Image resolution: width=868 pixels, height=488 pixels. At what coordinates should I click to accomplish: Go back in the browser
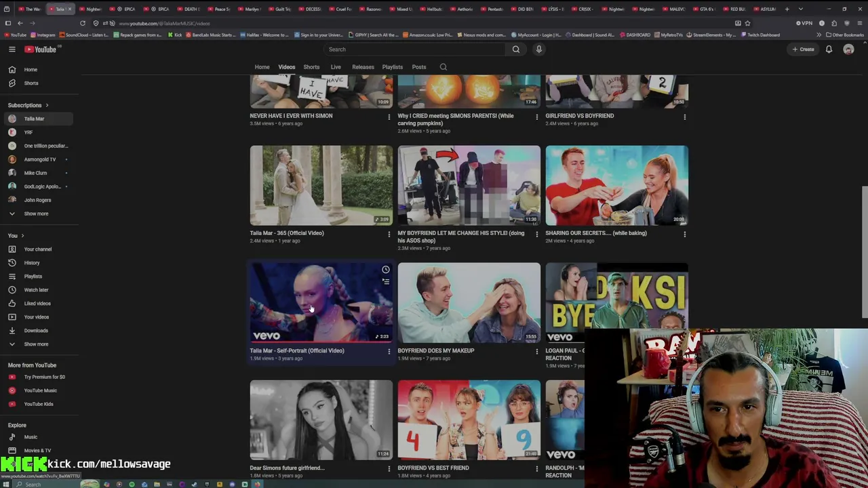[x=20, y=23]
